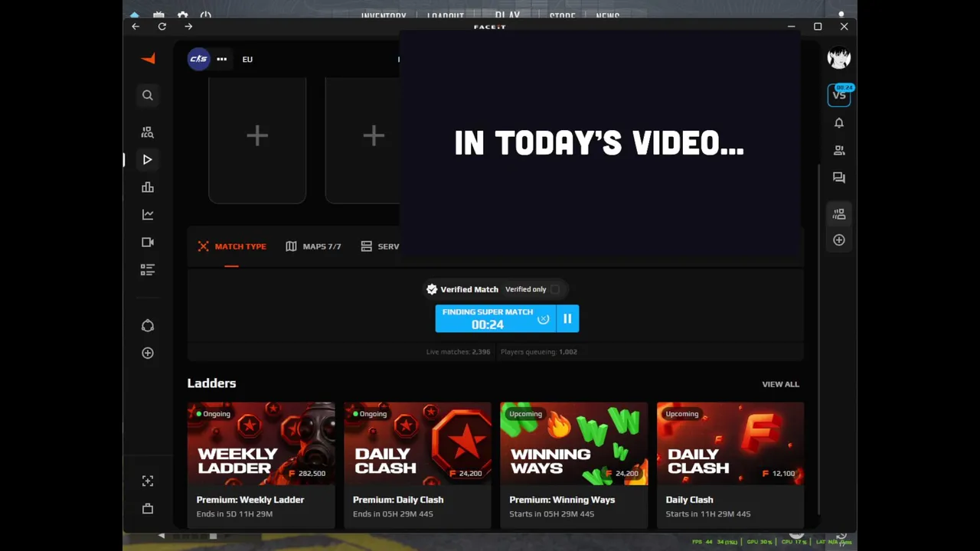Image resolution: width=980 pixels, height=551 pixels.
Task: Click the left sidebar plus circle icon
Action: click(x=148, y=353)
